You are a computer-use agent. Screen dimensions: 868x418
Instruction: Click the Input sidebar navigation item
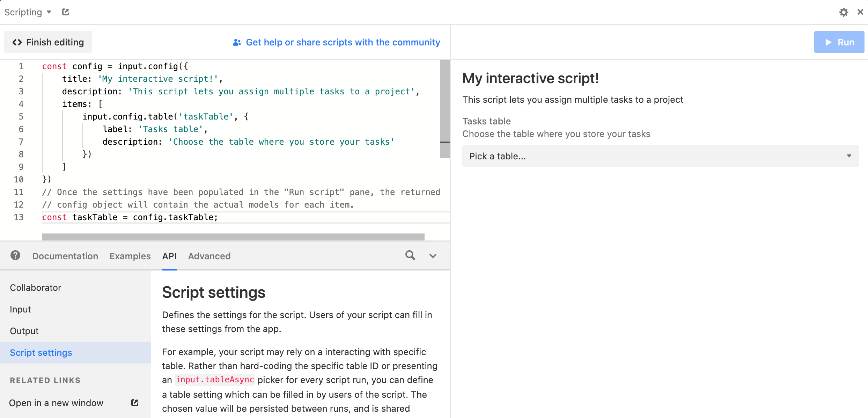[21, 309]
